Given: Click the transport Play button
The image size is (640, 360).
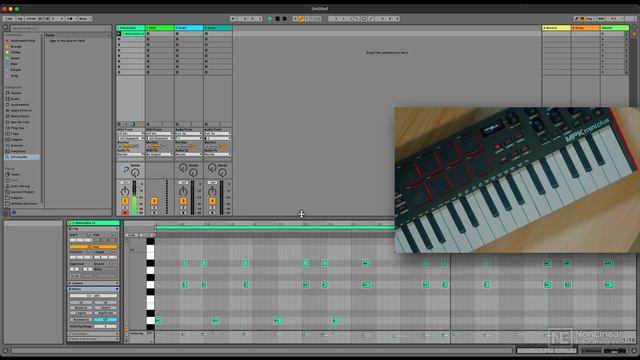Looking at the screenshot, I should [x=270, y=19].
